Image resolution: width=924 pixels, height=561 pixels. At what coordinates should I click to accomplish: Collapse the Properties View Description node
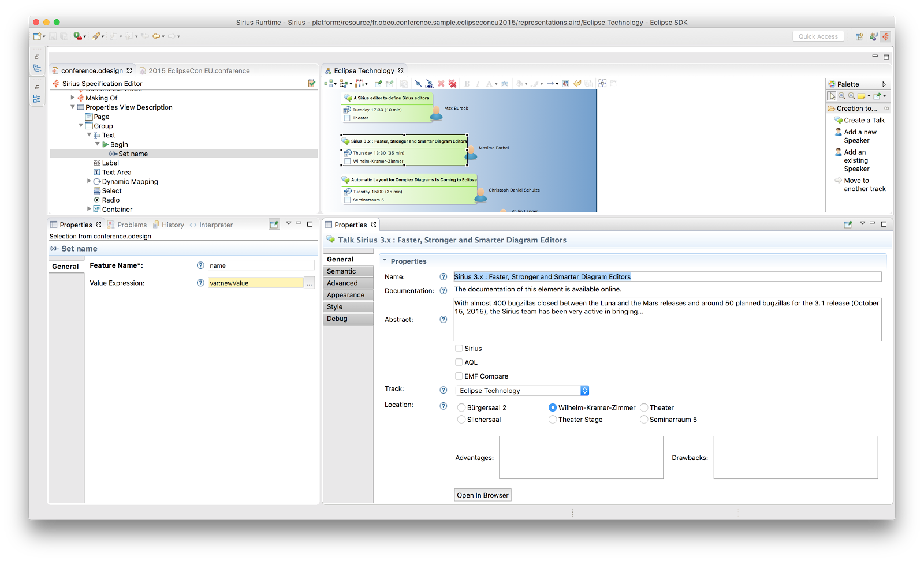[x=73, y=107]
